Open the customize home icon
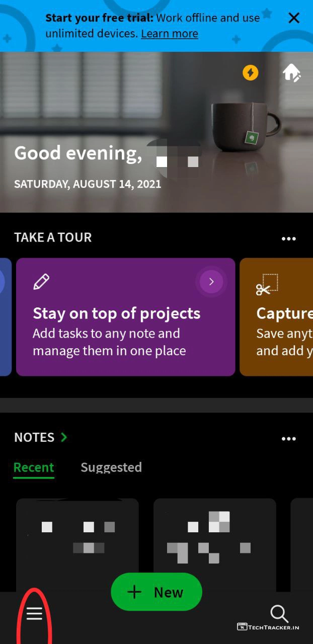 pos(292,73)
